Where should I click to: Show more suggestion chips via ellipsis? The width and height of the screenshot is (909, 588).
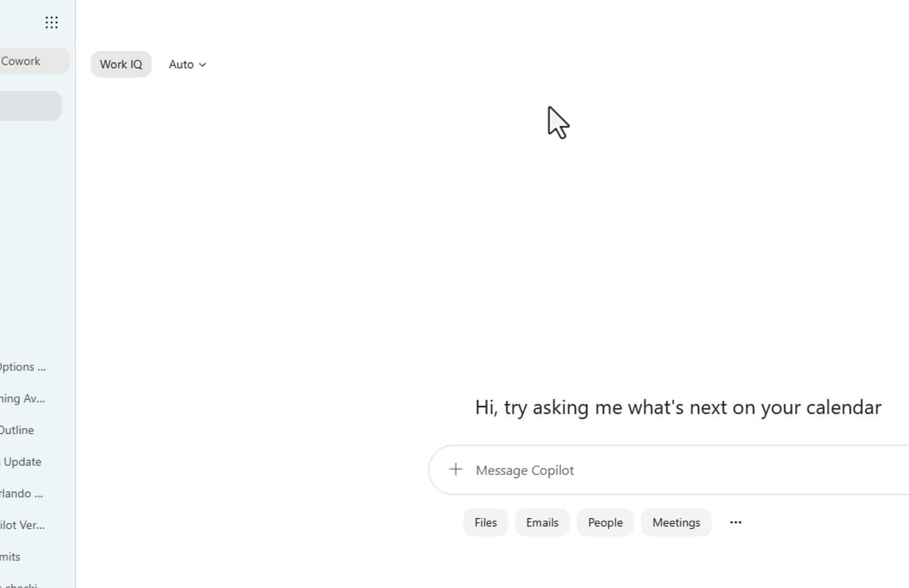pos(735,523)
